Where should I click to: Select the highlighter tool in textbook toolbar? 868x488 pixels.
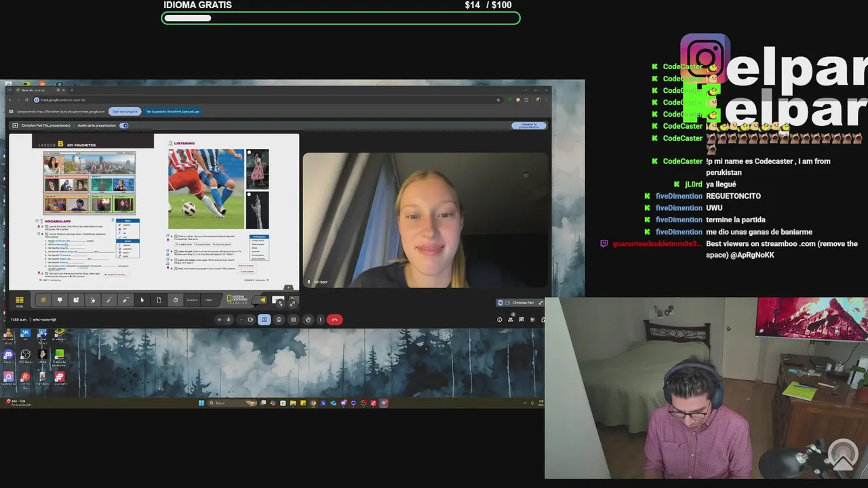(x=125, y=300)
